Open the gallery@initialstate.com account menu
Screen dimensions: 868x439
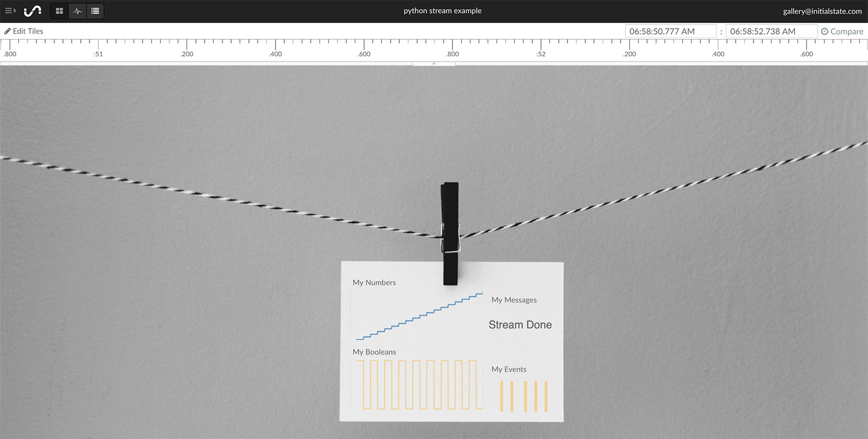(822, 11)
